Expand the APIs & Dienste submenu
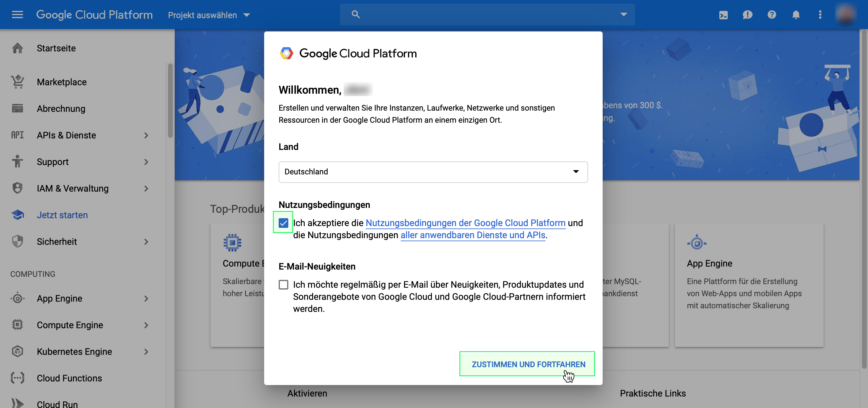 146,135
